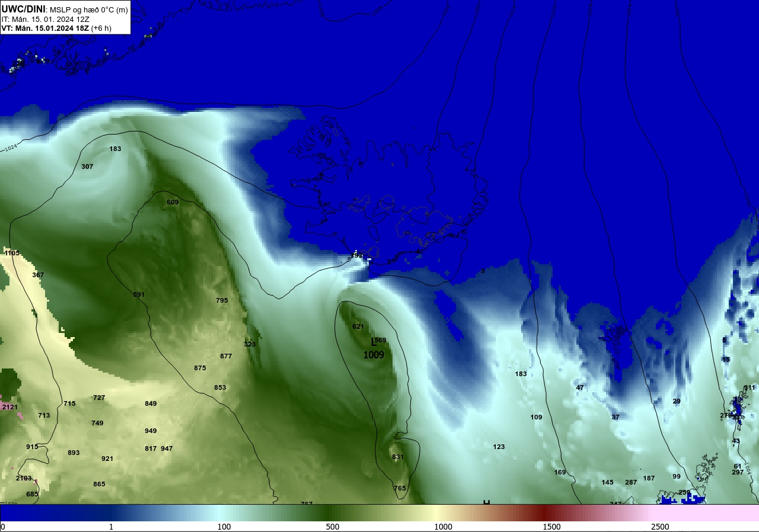Select the height value 915

[x=32, y=447]
